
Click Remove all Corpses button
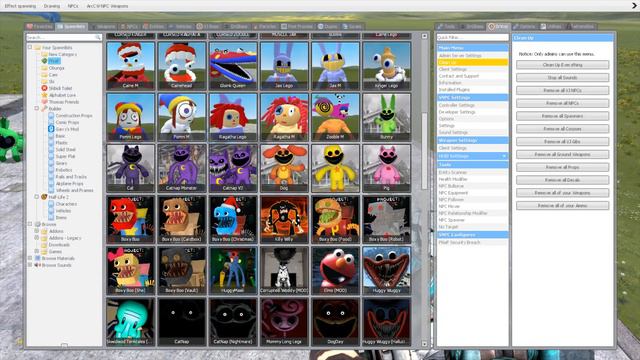[x=562, y=129]
